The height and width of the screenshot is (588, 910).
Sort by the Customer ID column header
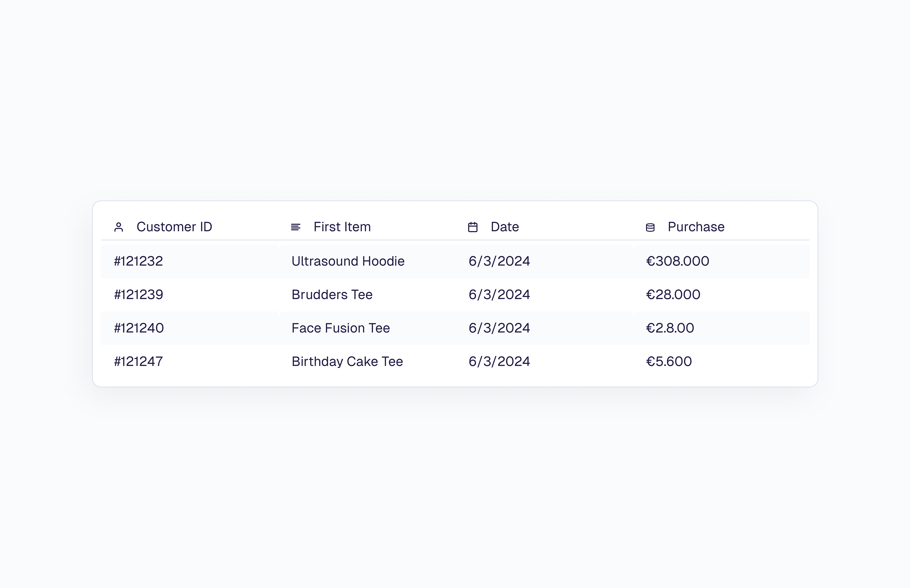pyautogui.click(x=174, y=227)
